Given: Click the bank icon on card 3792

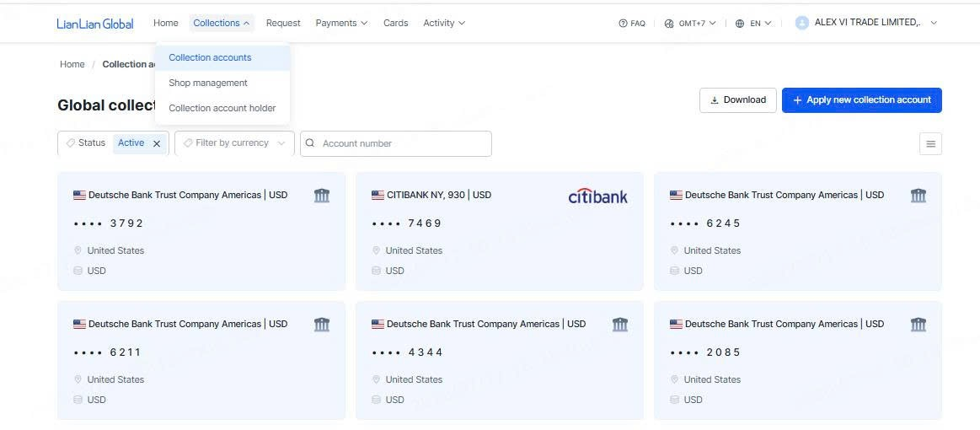Looking at the screenshot, I should pos(322,196).
